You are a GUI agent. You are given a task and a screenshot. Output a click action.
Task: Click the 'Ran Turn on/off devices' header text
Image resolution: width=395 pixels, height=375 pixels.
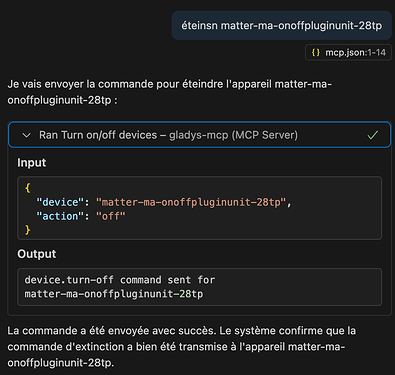98,135
